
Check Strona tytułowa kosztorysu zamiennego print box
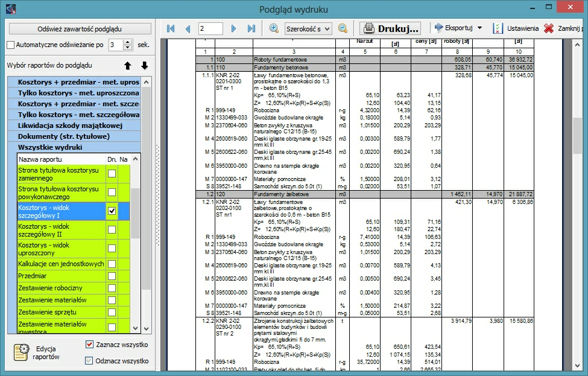pos(112,173)
